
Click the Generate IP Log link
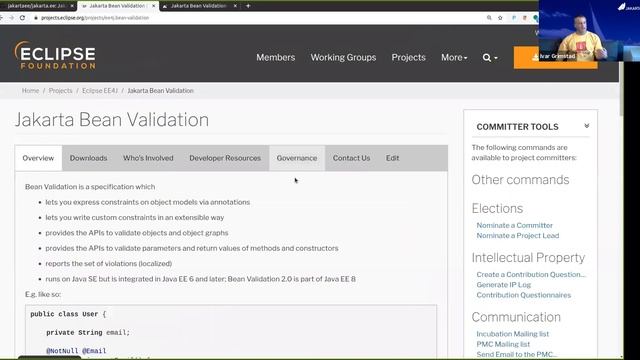click(504, 284)
